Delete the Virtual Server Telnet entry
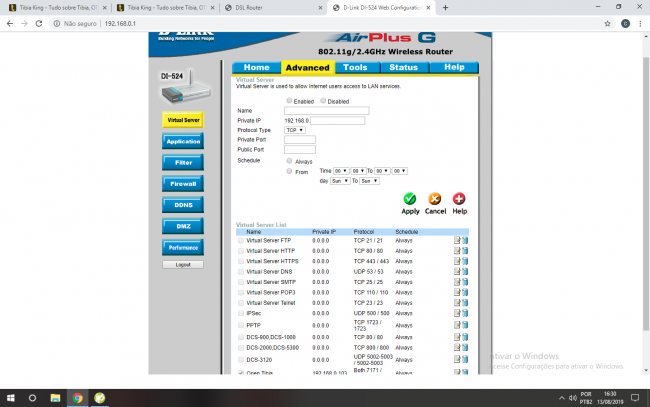Screen dimensions: 650x407 pos(465,303)
